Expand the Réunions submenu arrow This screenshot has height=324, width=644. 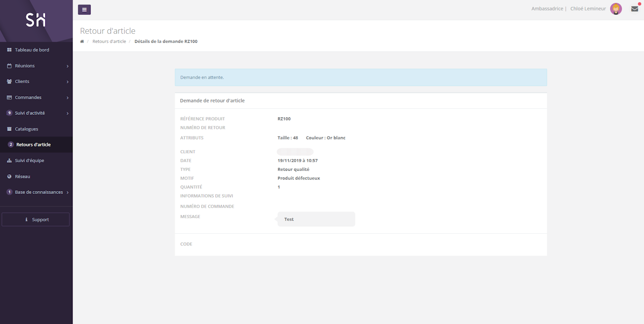pos(67,66)
